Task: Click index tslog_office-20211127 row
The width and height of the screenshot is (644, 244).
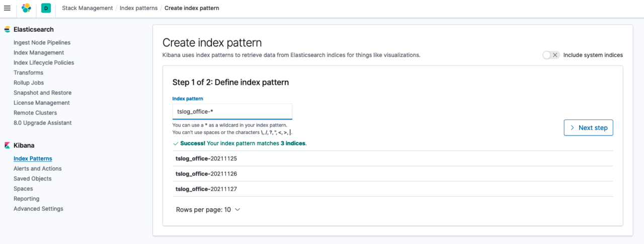Action: click(x=392, y=189)
